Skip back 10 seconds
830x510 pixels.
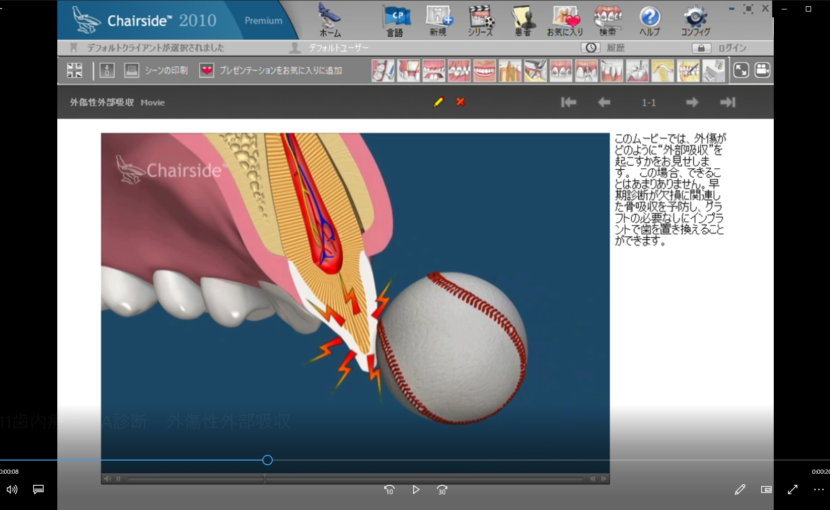pyautogui.click(x=389, y=490)
